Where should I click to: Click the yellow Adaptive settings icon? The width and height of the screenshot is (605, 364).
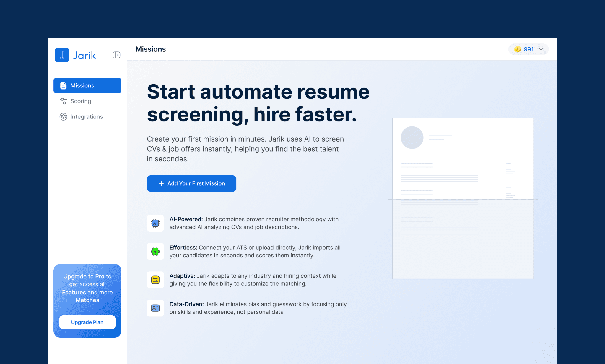(x=155, y=280)
